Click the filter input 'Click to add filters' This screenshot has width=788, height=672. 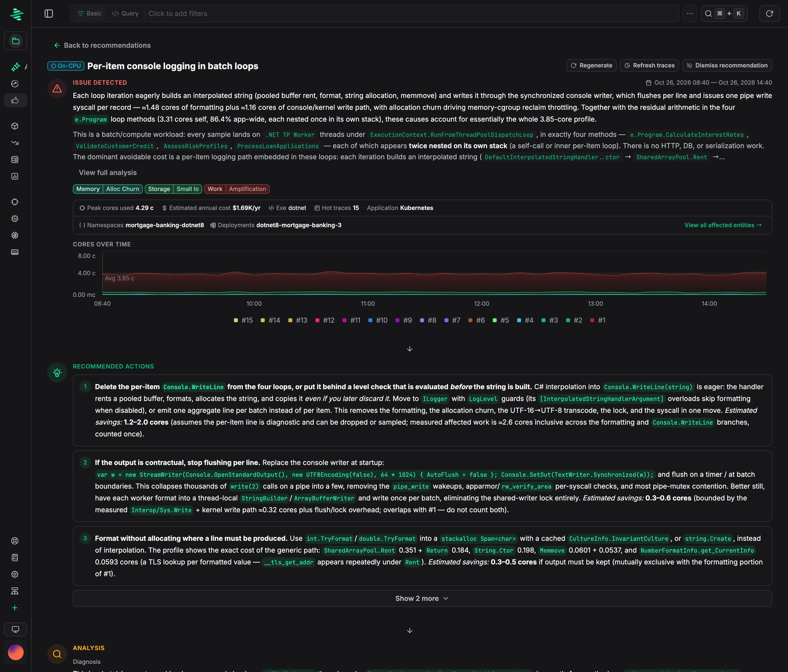pyautogui.click(x=412, y=14)
